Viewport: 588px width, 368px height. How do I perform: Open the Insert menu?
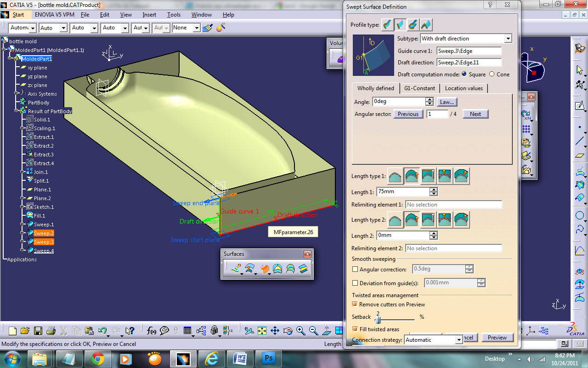pos(149,15)
